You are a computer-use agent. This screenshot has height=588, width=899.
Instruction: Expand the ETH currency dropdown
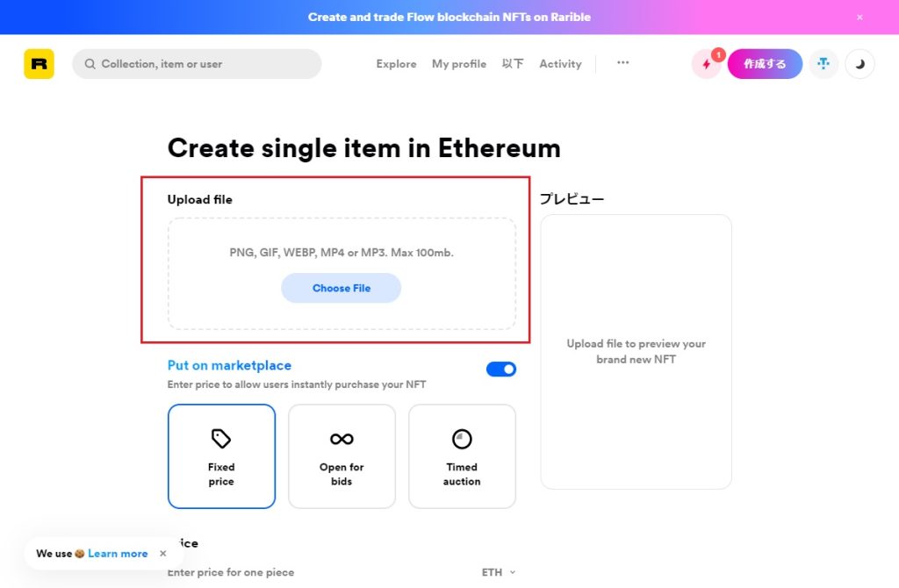click(499, 572)
